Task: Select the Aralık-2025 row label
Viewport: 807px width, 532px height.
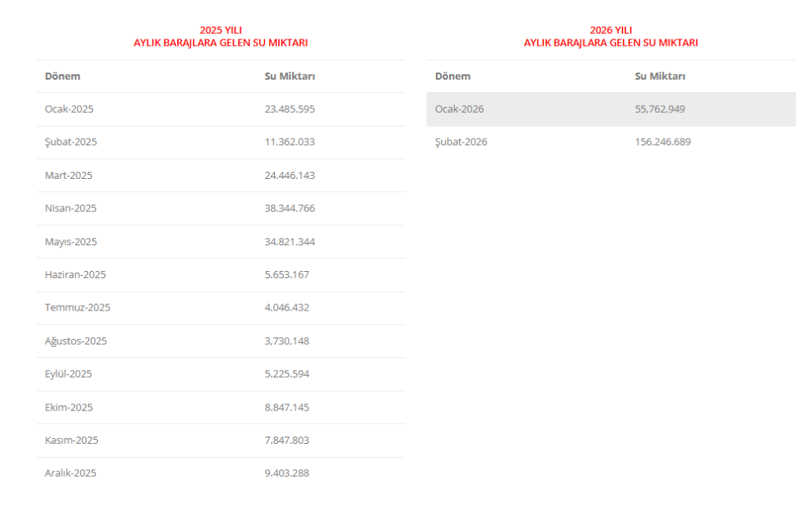Action: click(71, 474)
